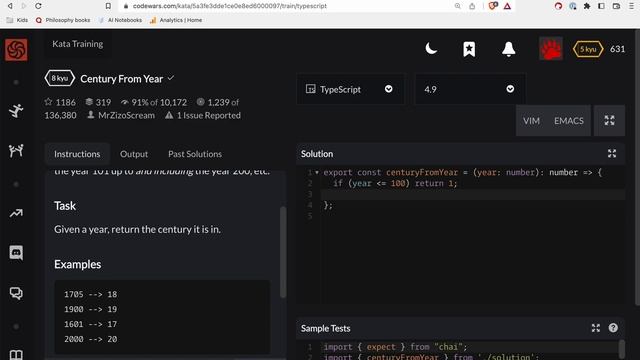Click the example line 2000 --> 20
The image size is (640, 360).
tap(91, 339)
